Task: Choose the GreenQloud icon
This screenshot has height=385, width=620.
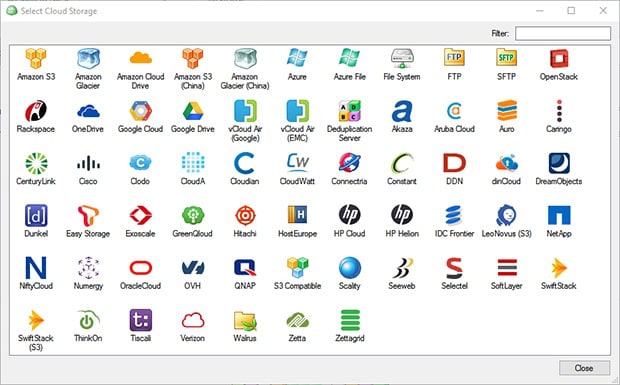Action: 193,215
